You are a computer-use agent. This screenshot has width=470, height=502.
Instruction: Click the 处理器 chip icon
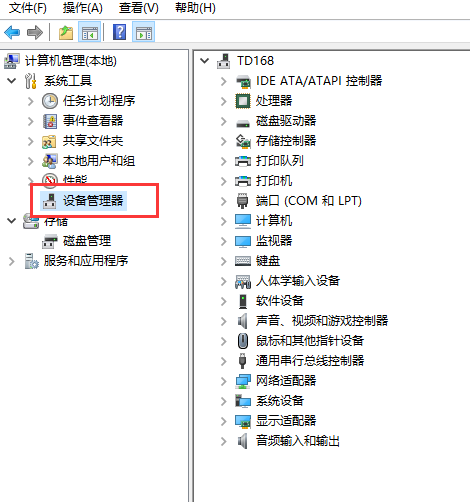[243, 101]
